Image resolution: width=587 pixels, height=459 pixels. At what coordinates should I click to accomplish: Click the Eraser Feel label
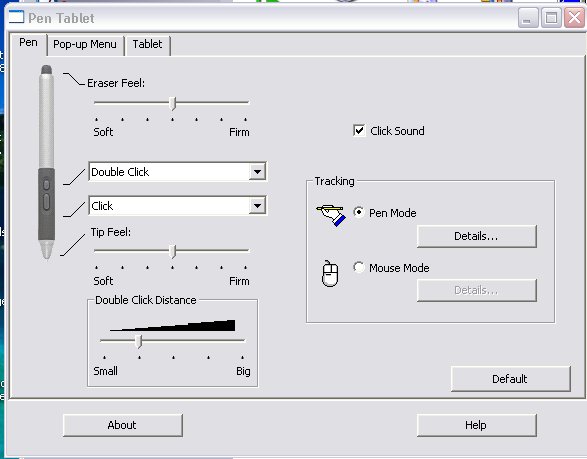tap(116, 83)
